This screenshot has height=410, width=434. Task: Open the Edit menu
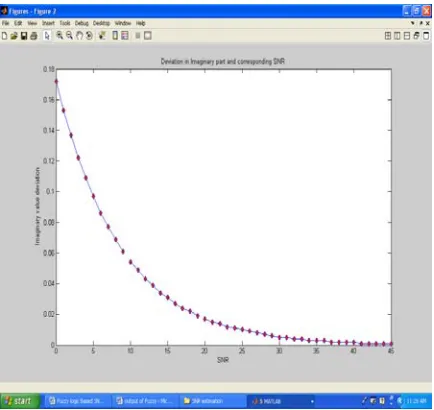pyautogui.click(x=18, y=23)
